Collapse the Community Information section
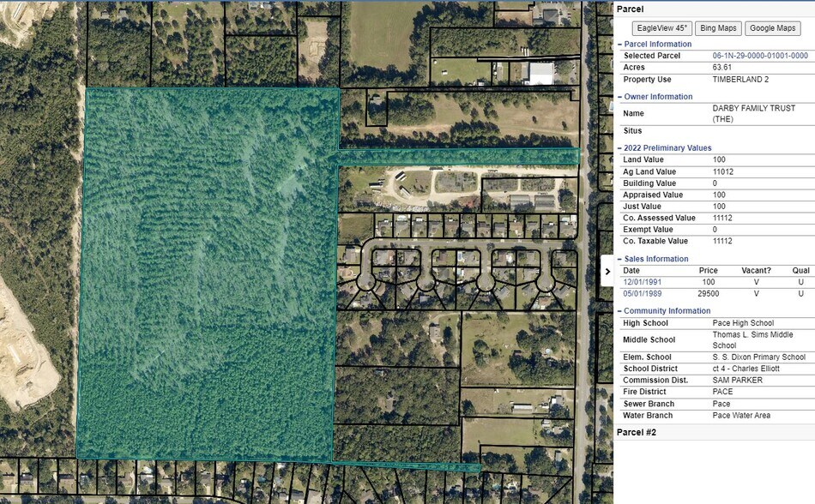Image resolution: width=815 pixels, height=504 pixels. pyautogui.click(x=667, y=310)
